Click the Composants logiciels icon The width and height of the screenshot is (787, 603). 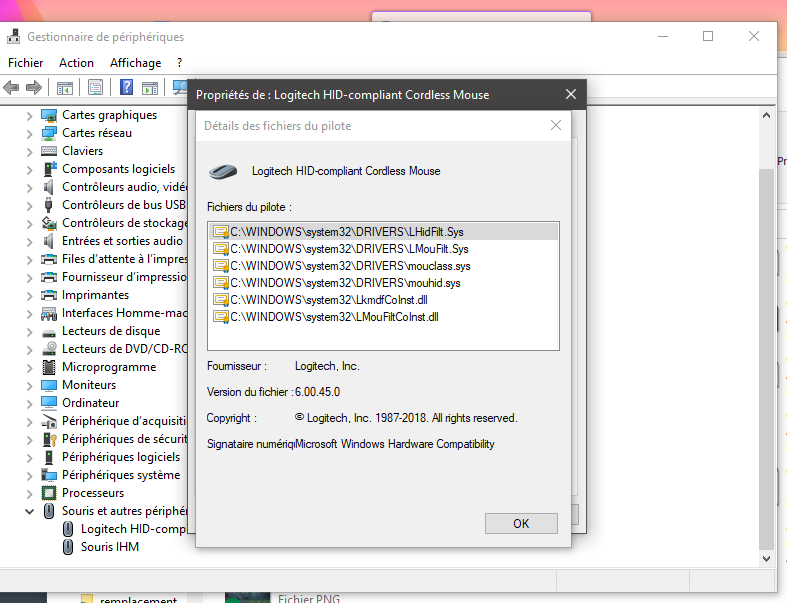tap(49, 169)
